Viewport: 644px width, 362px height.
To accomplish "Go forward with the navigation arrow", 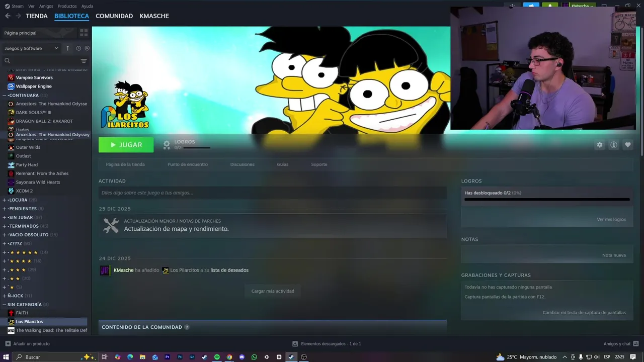I will point(18,16).
